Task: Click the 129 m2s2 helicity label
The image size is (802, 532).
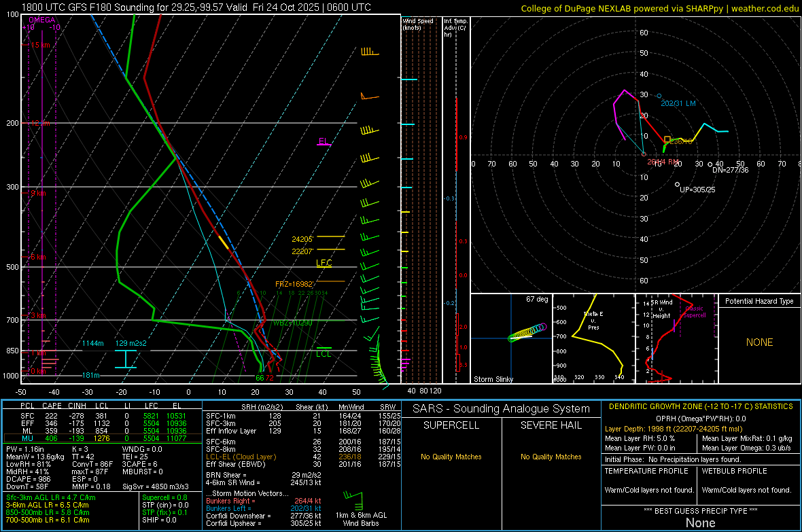Action: 131,343
